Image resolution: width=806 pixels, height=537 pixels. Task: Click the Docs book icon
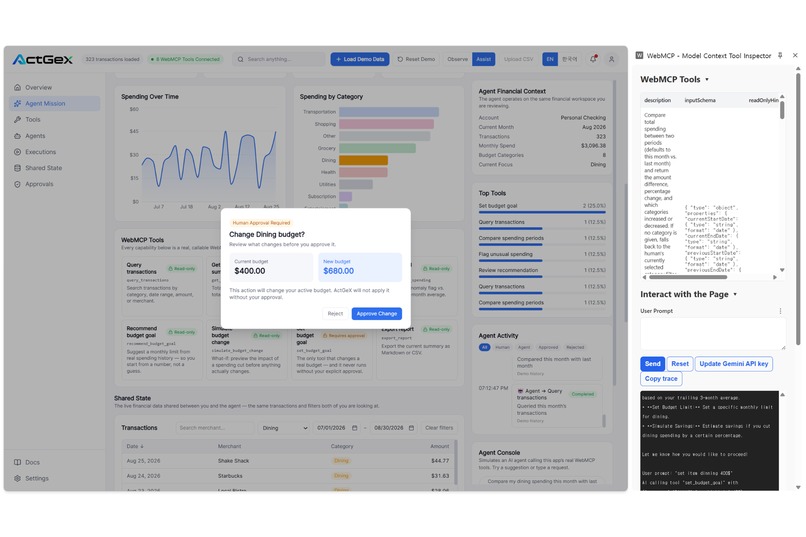(x=17, y=462)
